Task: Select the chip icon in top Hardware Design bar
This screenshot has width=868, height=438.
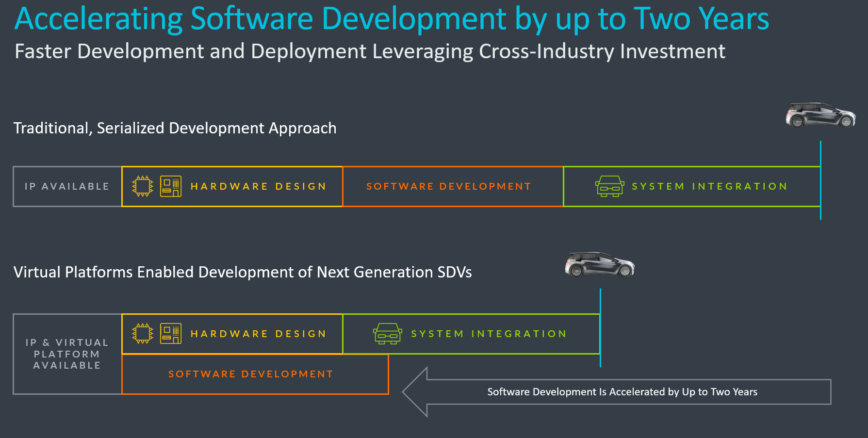Action: 142,186
